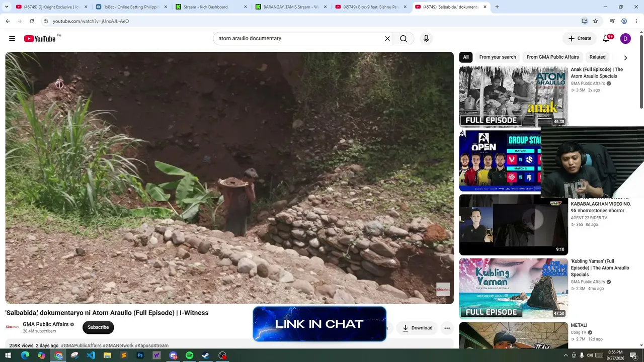This screenshot has height=362, width=644.
Task: Subscribe to GMA Public Affairs
Action: pos(98,327)
